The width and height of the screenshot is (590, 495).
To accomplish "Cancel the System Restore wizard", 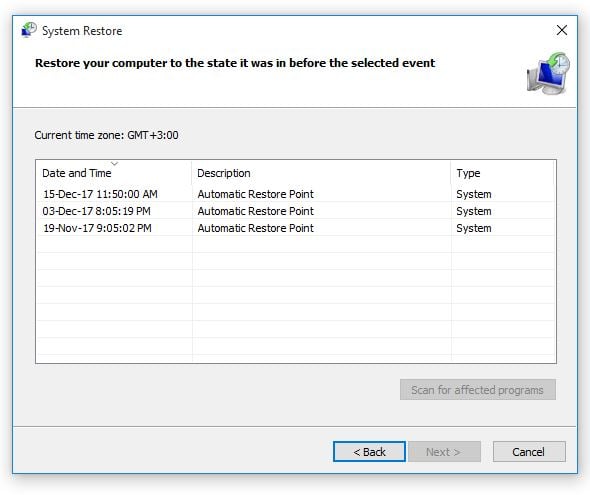I will pyautogui.click(x=529, y=451).
